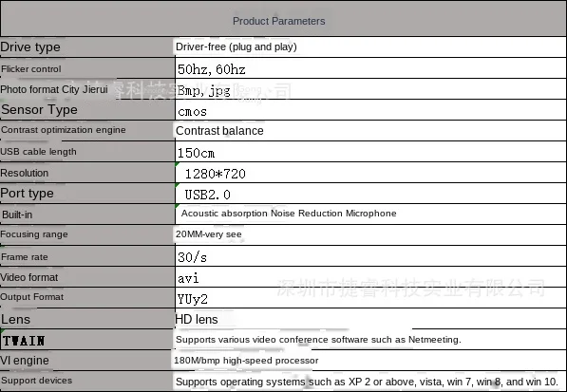
Task: Click the Product Parameters header
Action: (279, 21)
